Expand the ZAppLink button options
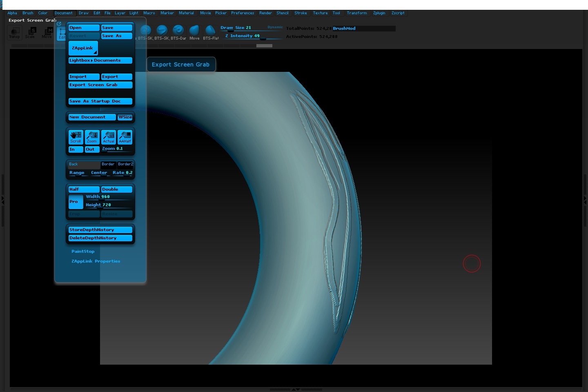 (83, 48)
